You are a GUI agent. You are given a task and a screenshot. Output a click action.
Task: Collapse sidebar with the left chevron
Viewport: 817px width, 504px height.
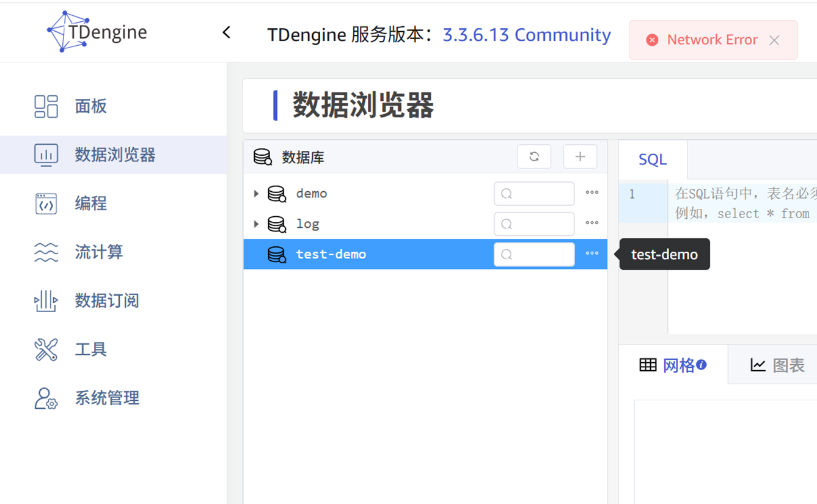coord(226,32)
